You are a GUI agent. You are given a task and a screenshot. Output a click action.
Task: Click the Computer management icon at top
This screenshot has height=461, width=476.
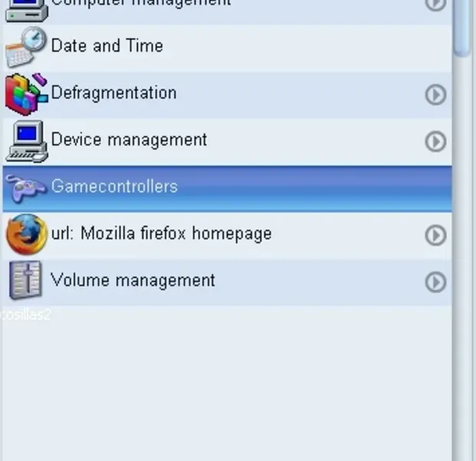coord(26,8)
